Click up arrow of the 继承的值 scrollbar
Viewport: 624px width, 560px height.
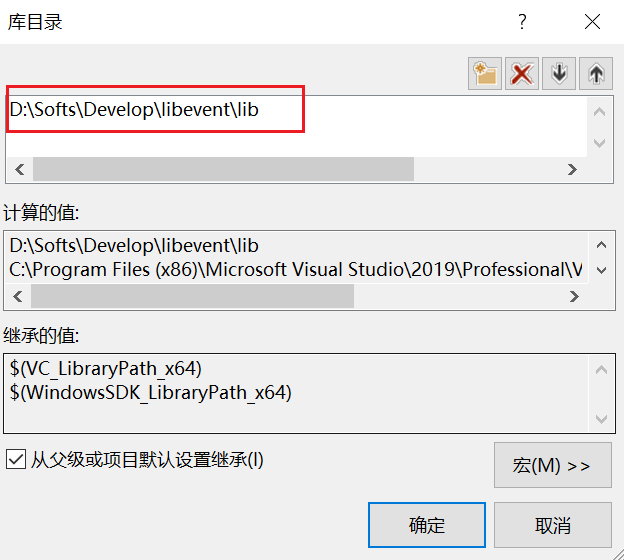click(601, 370)
